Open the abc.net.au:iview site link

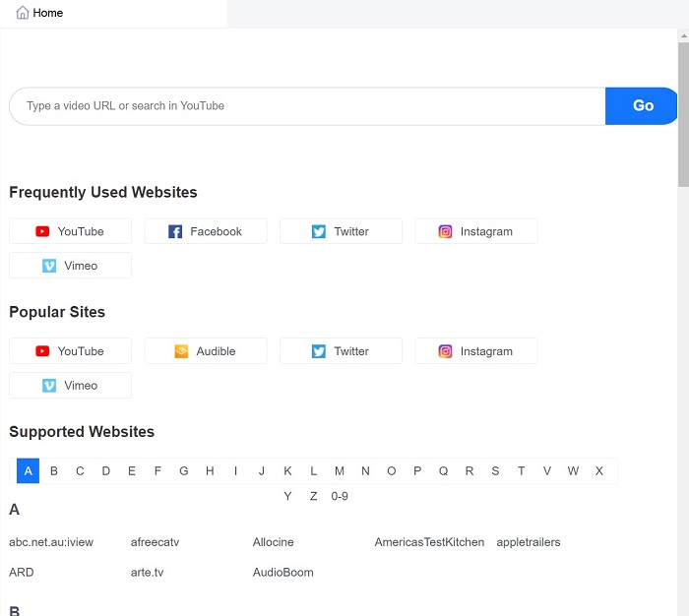pos(51,542)
